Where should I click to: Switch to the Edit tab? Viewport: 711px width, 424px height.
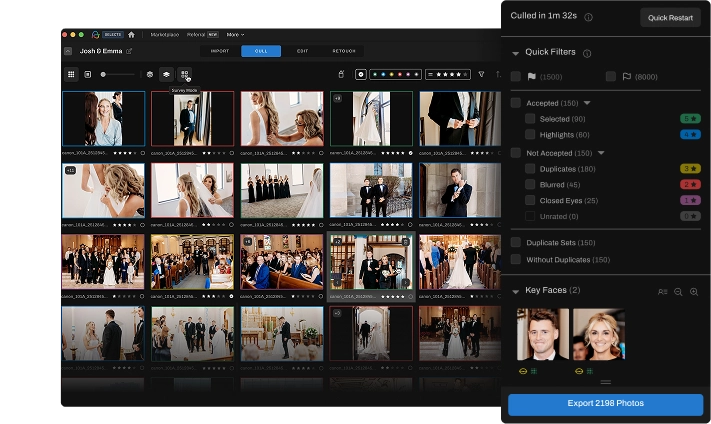tap(302, 51)
